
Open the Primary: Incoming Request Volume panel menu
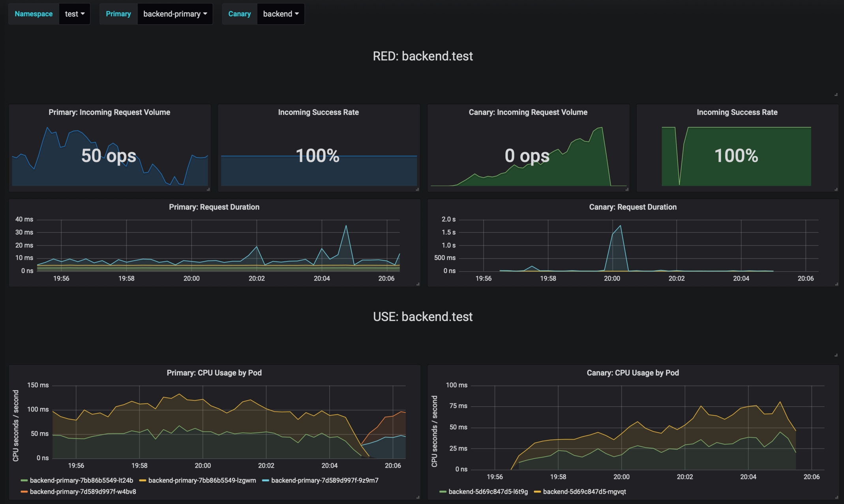coord(109,112)
